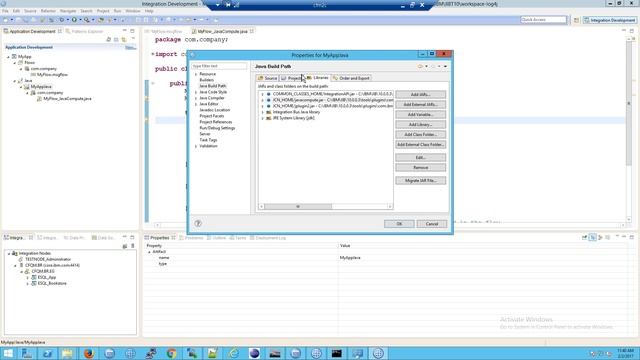Click the Migrate JAR File button
The height and width of the screenshot is (360, 640).
pos(420,180)
